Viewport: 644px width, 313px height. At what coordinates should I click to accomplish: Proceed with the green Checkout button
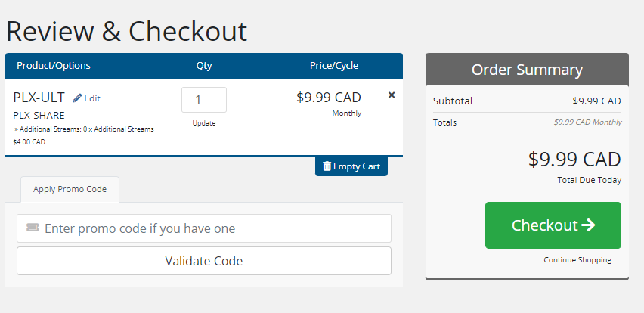click(553, 225)
